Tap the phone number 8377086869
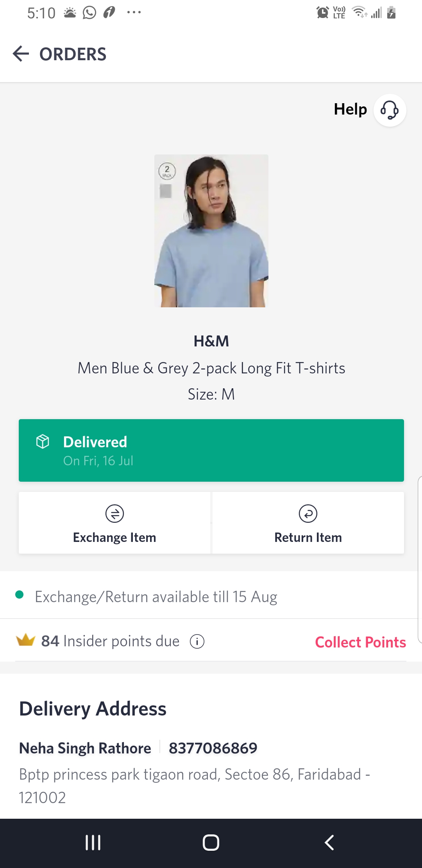Image resolution: width=422 pixels, height=868 pixels. 213,748
